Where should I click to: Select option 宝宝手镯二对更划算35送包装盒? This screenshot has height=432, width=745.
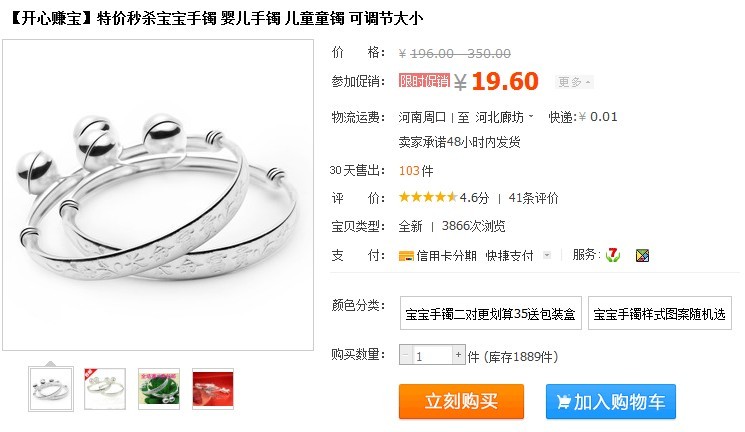click(490, 313)
